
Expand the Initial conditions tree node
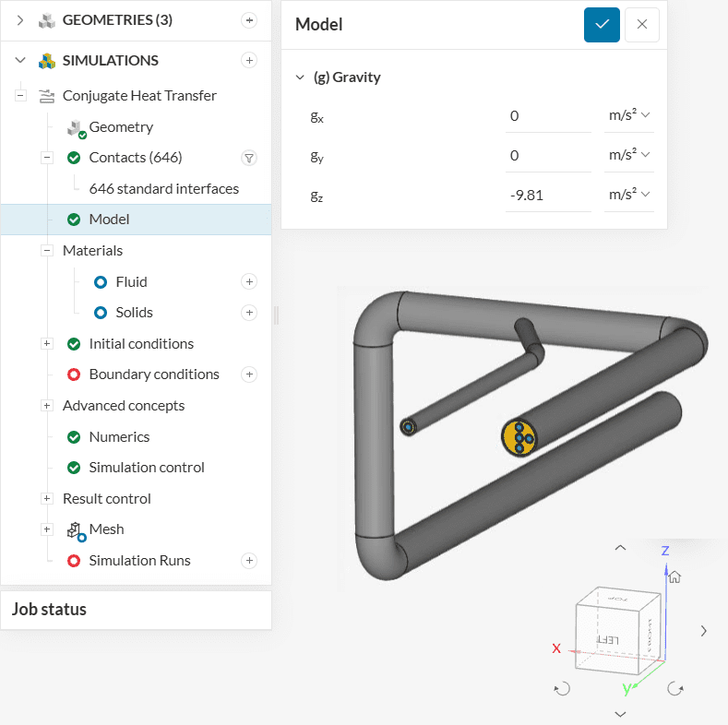[x=47, y=344]
